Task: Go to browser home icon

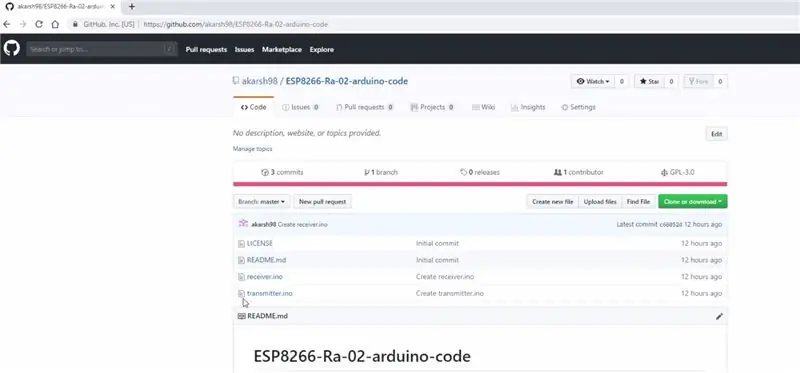Action: pyautogui.click(x=55, y=24)
